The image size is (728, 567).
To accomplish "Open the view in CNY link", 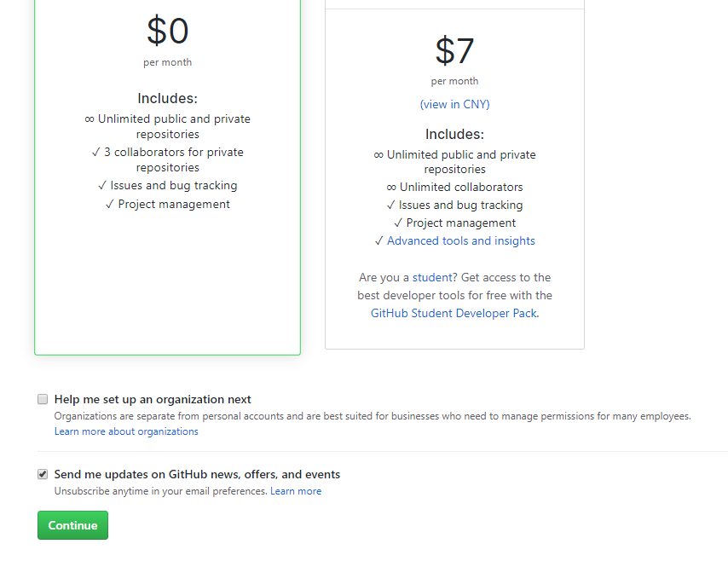I will click(454, 104).
